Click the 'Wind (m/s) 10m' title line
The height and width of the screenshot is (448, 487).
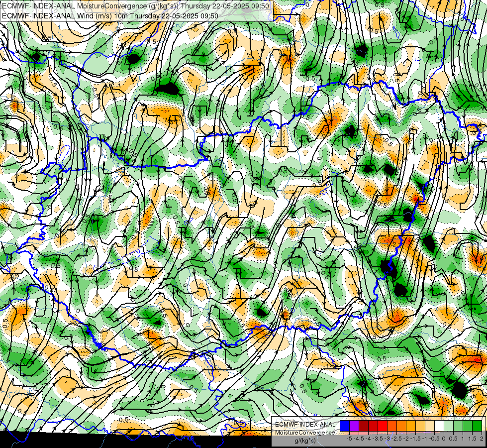tap(110, 16)
